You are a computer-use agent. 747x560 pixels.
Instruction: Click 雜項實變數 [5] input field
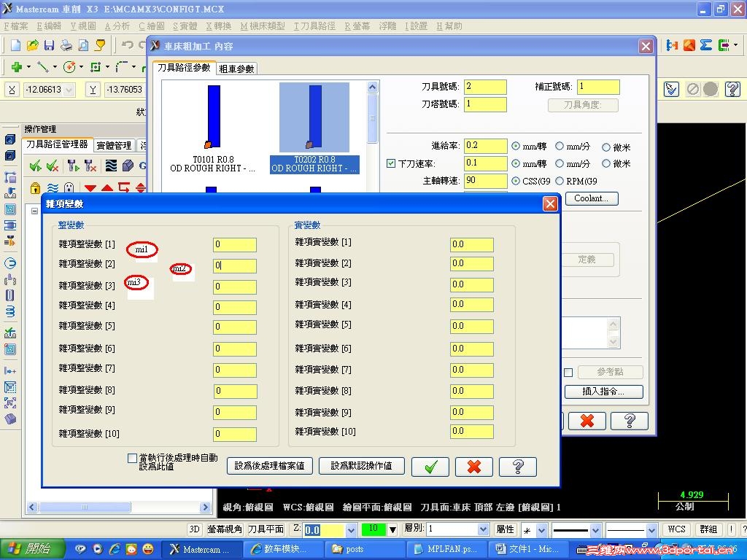472,326
